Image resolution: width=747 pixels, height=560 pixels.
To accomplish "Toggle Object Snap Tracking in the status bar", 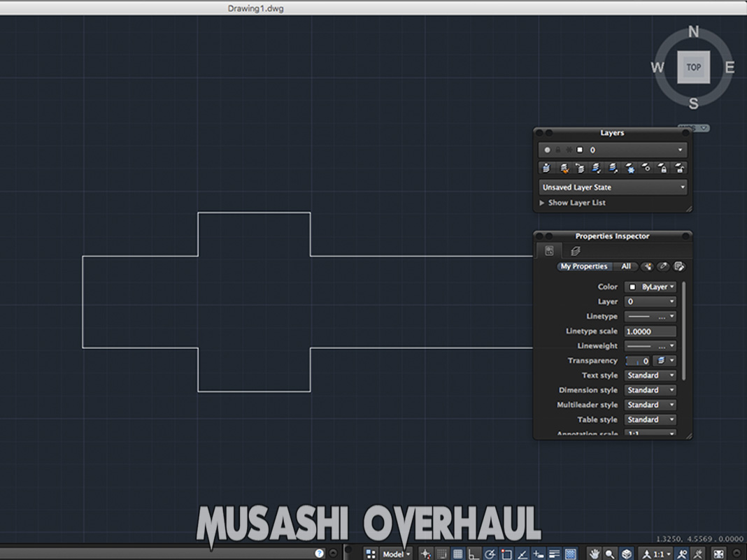I will coord(522,554).
